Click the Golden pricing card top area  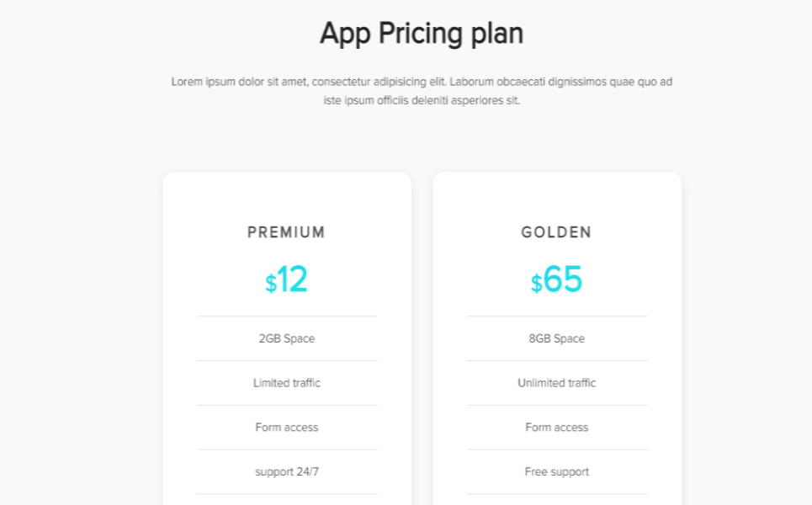556,192
